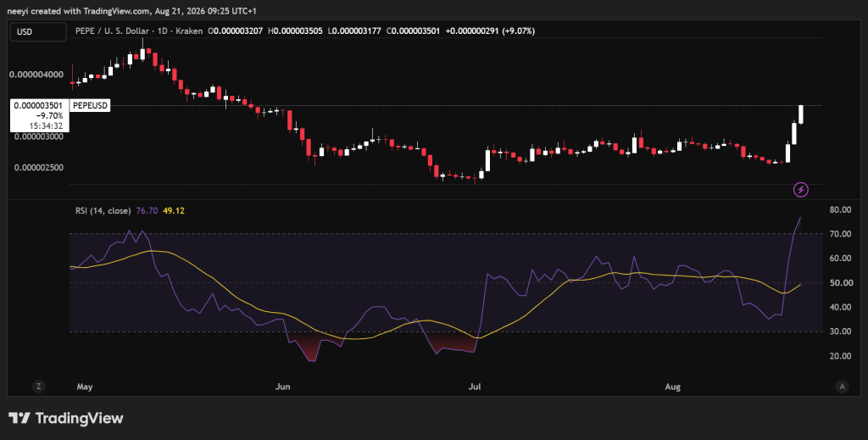This screenshot has height=440, width=868.
Task: Click the Jul label on time axis
Action: point(475,387)
